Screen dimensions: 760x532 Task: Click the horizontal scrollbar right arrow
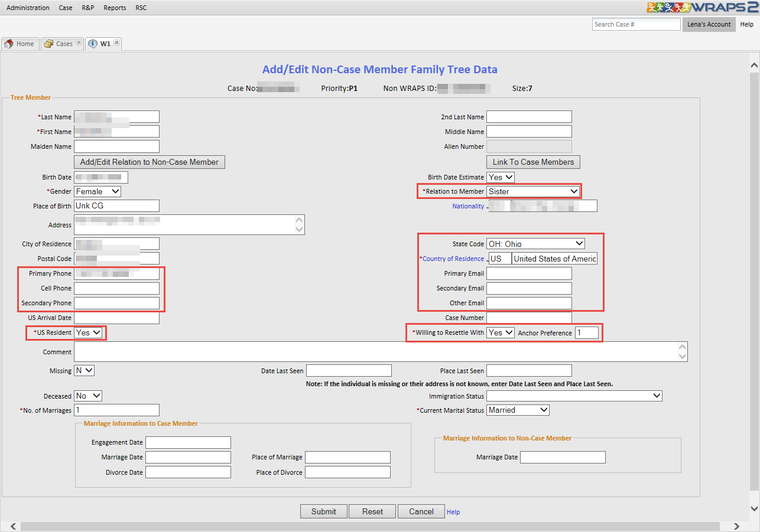736,526
